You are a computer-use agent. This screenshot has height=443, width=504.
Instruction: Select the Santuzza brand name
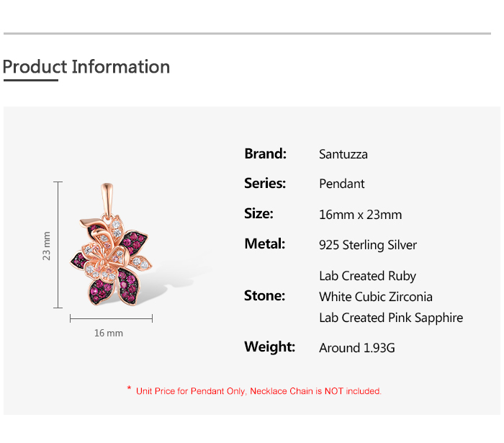coord(343,154)
